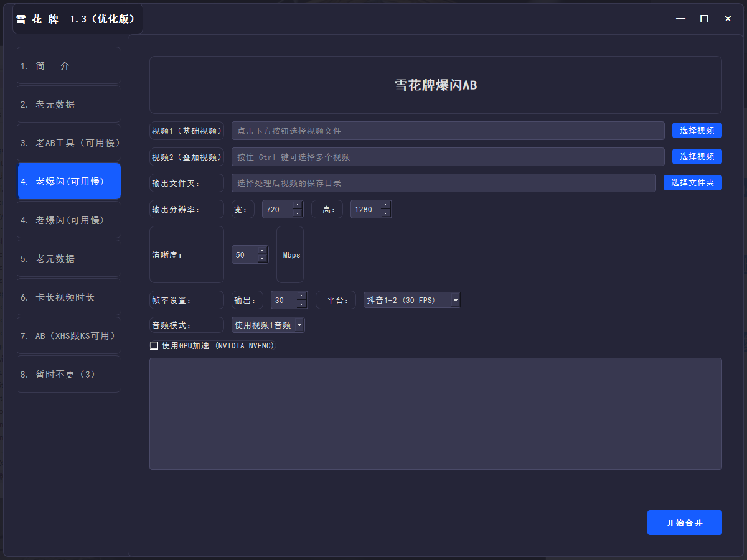The height and width of the screenshot is (560, 747).
Task: Switch to the 老元数据 section in sidebar
Action: pyautogui.click(x=68, y=104)
